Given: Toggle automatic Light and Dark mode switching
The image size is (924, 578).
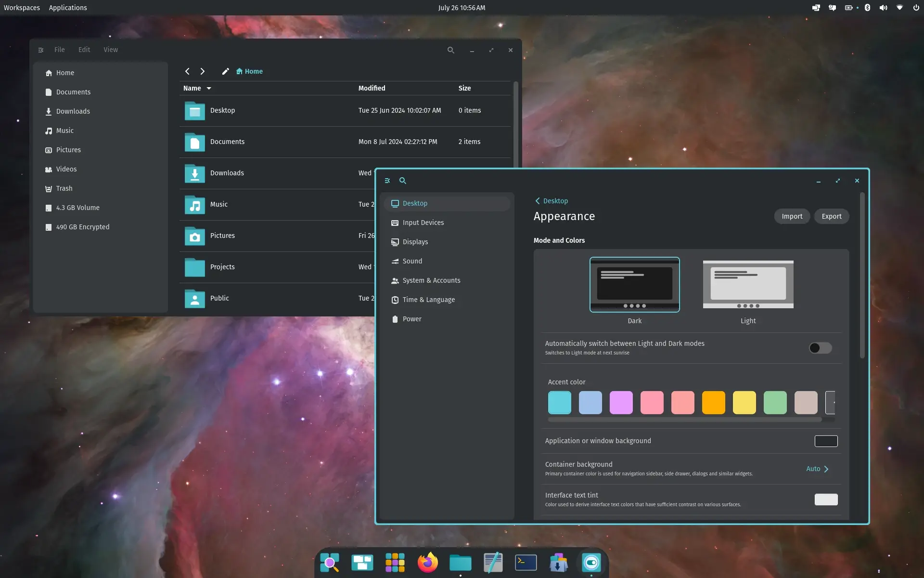Looking at the screenshot, I should pos(820,348).
